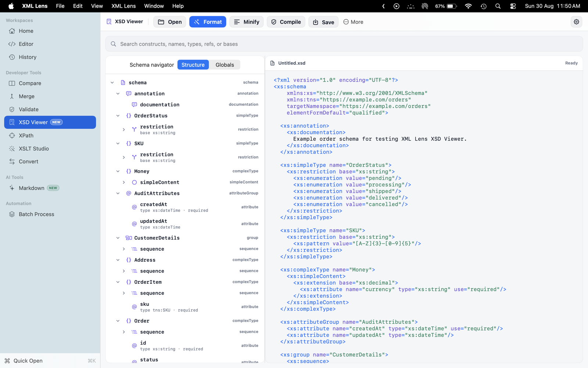Select the History clock icon in sidebar
Viewport: 588px width, 368px height.
[x=12, y=57]
